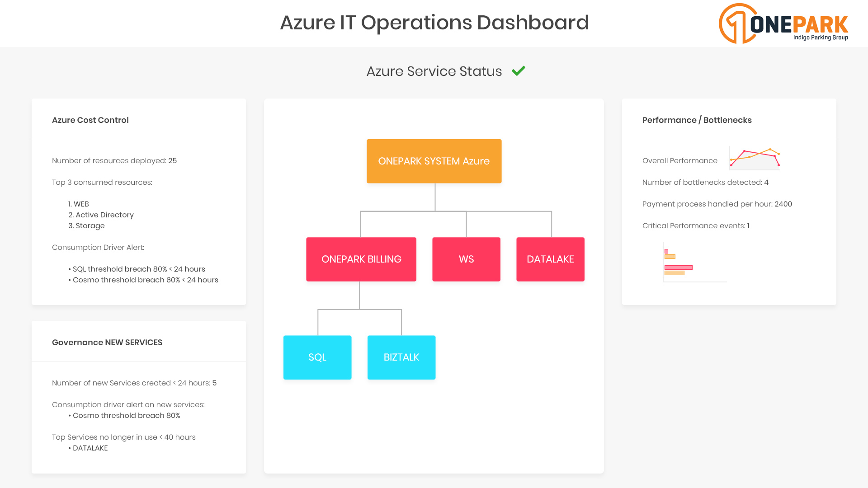Click the 'Overall Performance' label
868x488 pixels.
[x=680, y=161]
